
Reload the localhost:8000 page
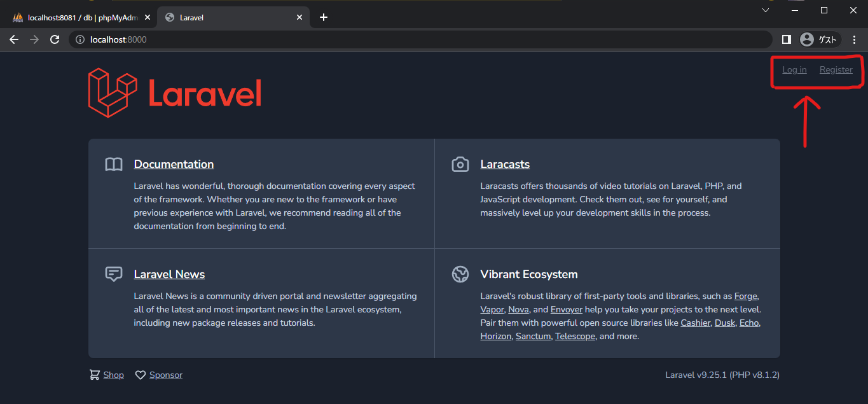tap(55, 39)
